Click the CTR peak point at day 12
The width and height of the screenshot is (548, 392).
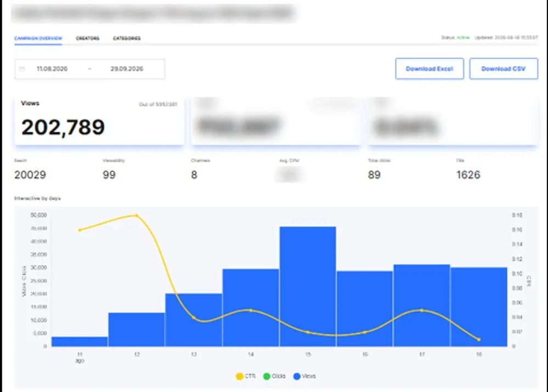[137, 215]
